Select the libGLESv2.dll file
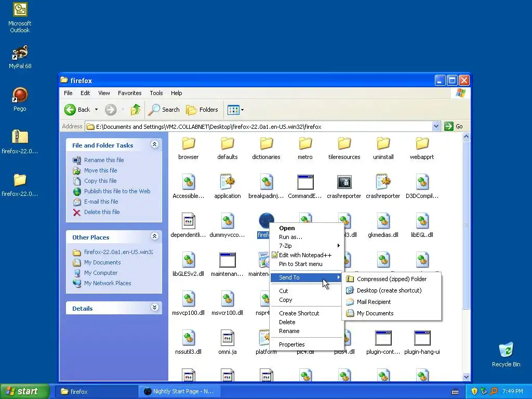The image size is (532, 399). tap(188, 264)
